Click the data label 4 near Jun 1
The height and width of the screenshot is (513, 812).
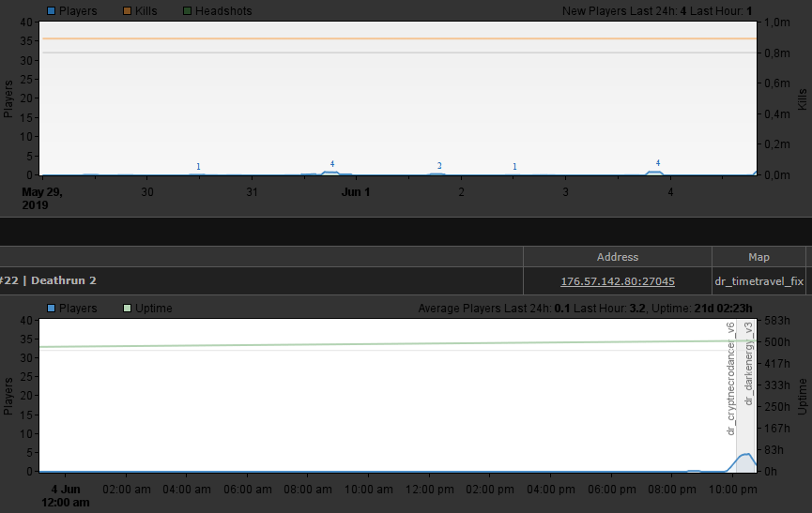click(332, 163)
